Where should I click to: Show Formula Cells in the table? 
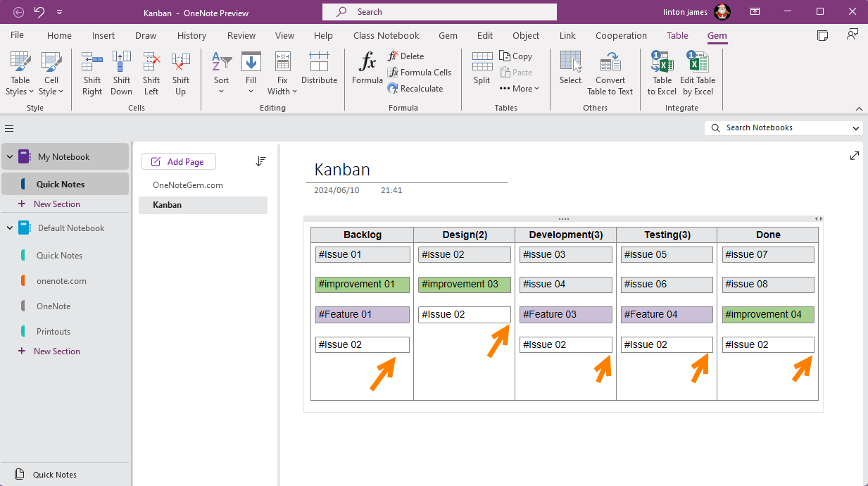coord(420,73)
